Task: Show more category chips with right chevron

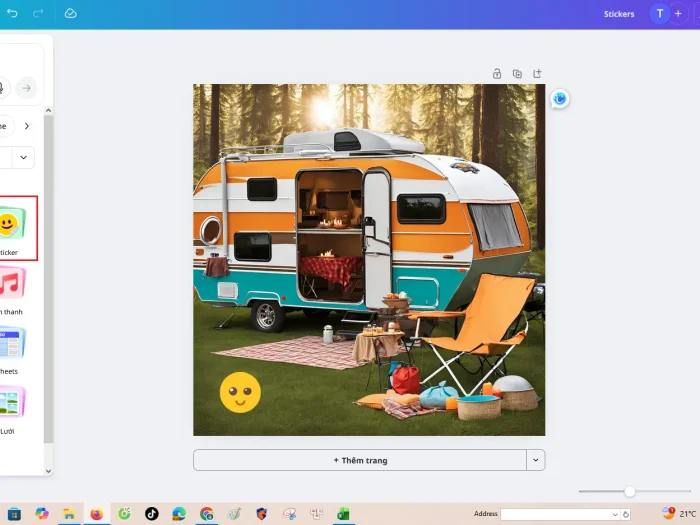Action: click(x=27, y=126)
